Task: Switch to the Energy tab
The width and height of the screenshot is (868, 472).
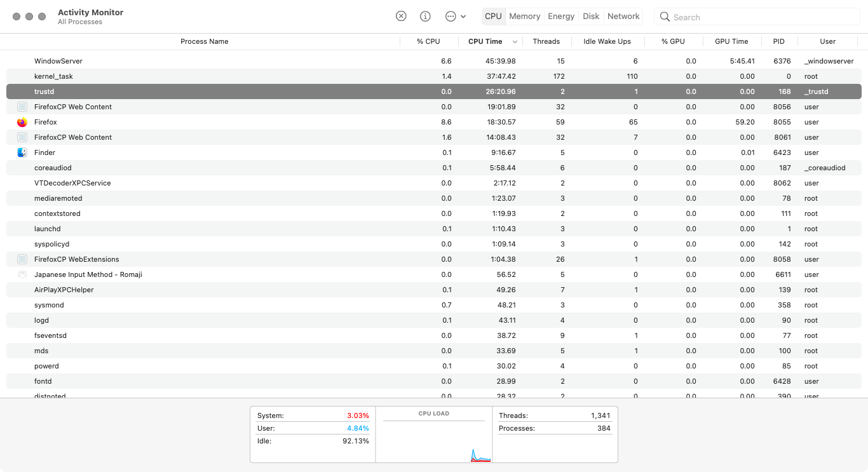Action: (x=561, y=17)
